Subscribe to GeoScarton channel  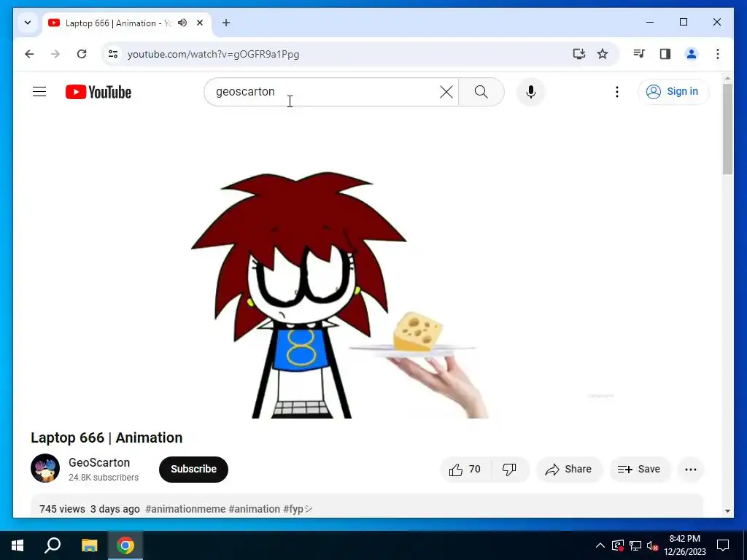pos(193,469)
